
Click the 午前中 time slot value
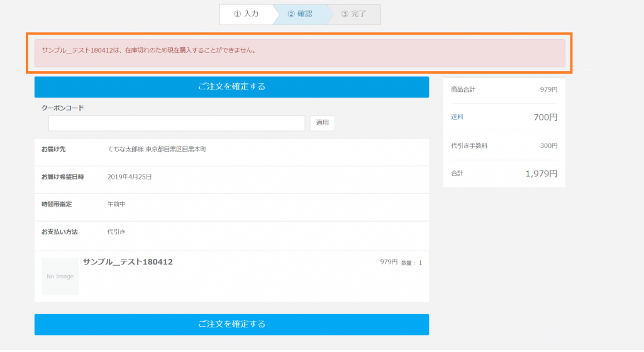(116, 205)
